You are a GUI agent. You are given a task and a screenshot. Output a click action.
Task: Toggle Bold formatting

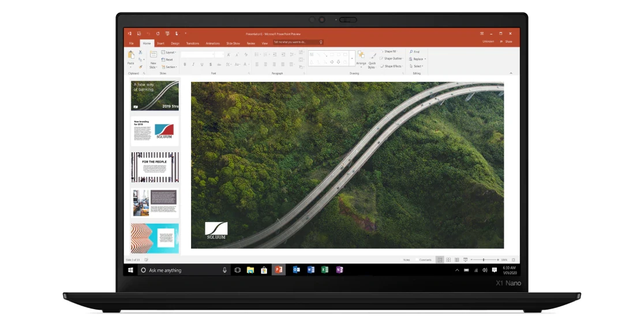pyautogui.click(x=185, y=65)
